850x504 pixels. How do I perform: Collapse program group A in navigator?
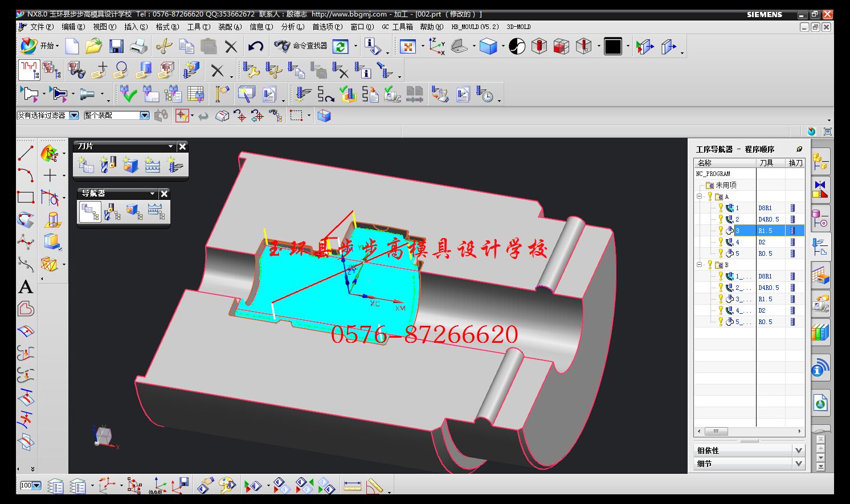[x=700, y=196]
